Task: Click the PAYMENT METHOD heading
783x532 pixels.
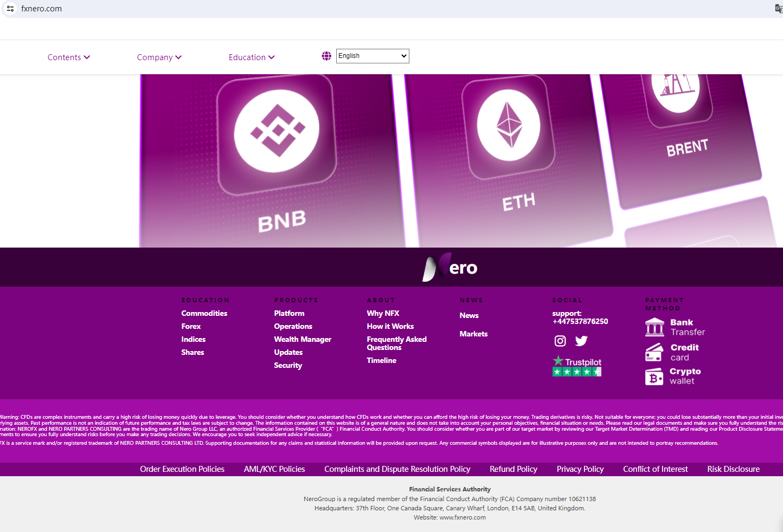Action: pos(665,304)
